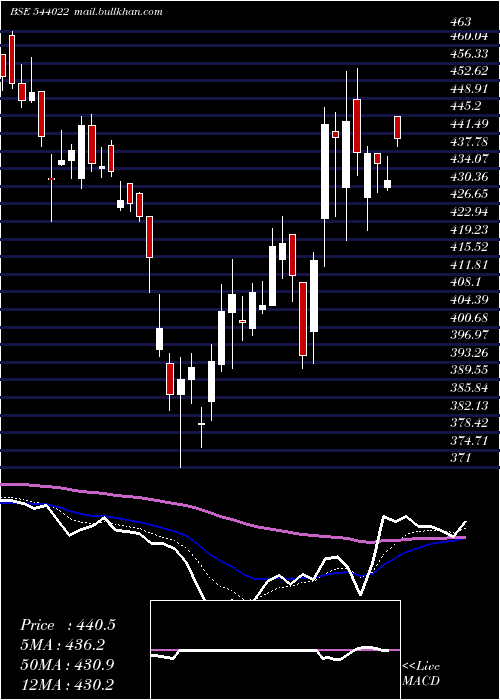Click the <<Live MACD label
This screenshot has width=500, height=700.
421,673
